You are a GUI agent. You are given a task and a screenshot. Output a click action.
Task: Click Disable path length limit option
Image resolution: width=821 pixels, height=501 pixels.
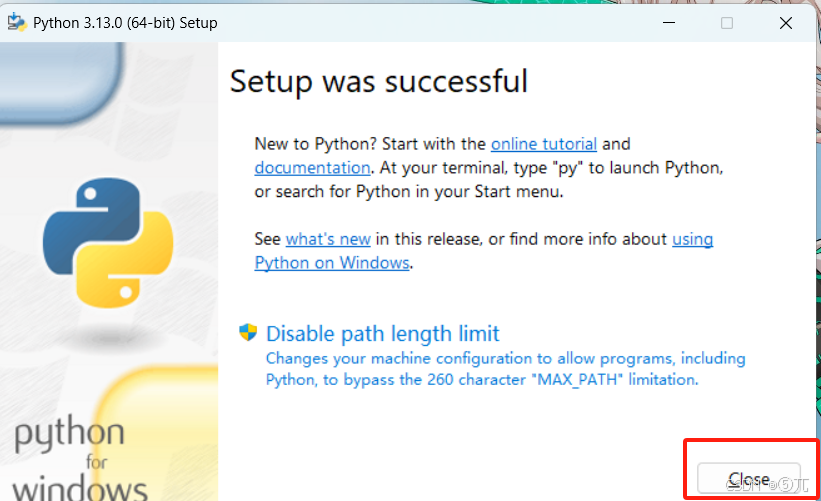click(x=383, y=333)
